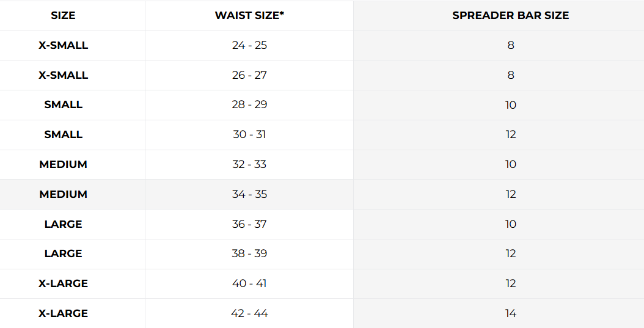Click the 42 - 44 waist size cell
Viewport: 644px width, 328px height.
tap(249, 313)
